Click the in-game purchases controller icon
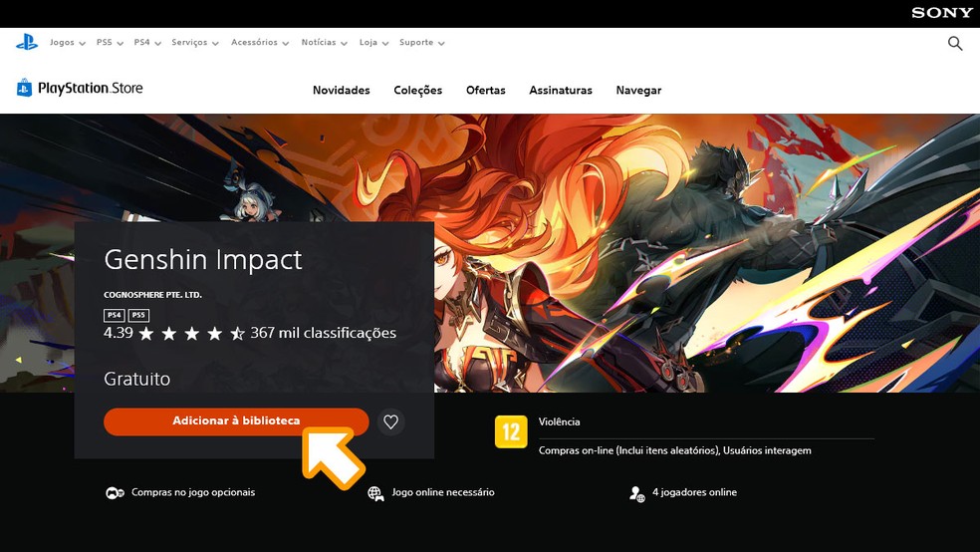The width and height of the screenshot is (980, 552). pyautogui.click(x=115, y=493)
